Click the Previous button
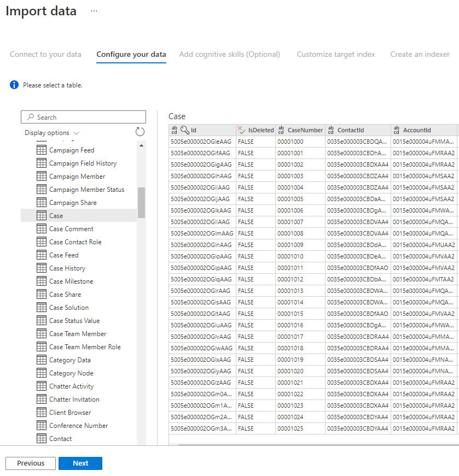The height and width of the screenshot is (476, 459). click(31, 463)
